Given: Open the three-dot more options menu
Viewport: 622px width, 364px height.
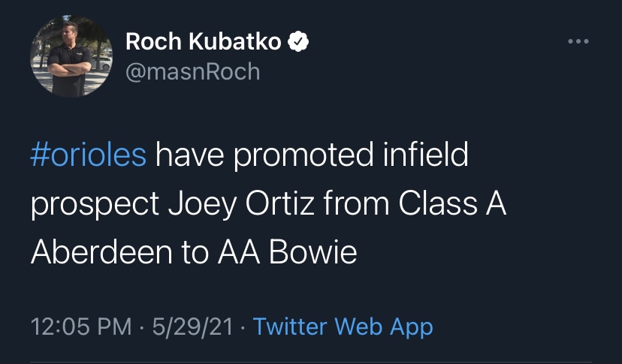Looking at the screenshot, I should (x=577, y=41).
